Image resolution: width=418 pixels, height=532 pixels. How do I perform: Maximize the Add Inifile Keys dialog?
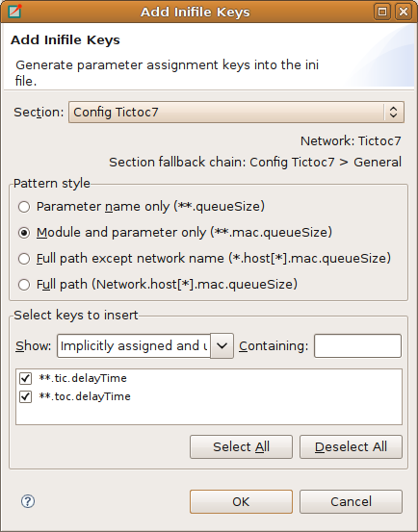(382, 12)
